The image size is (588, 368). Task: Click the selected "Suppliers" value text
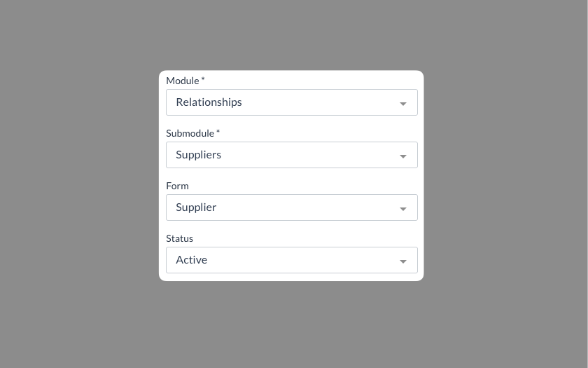pos(198,155)
